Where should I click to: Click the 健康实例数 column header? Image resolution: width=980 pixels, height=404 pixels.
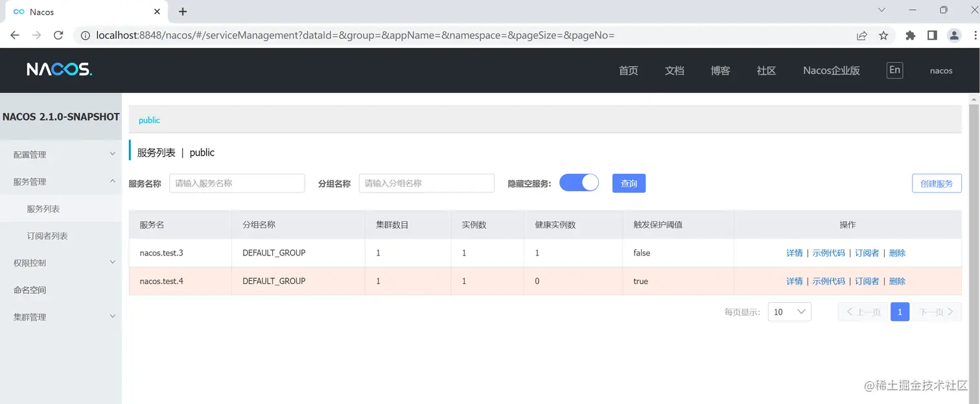[x=573, y=224]
